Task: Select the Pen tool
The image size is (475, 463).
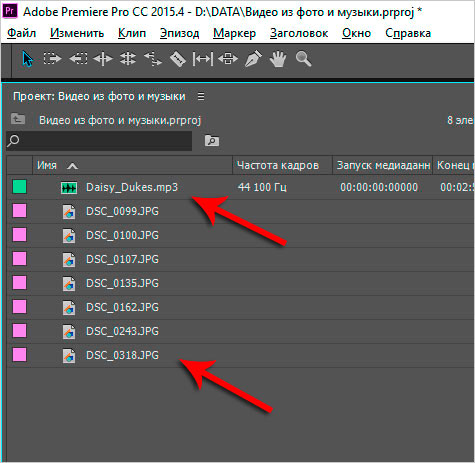Action: 253,59
